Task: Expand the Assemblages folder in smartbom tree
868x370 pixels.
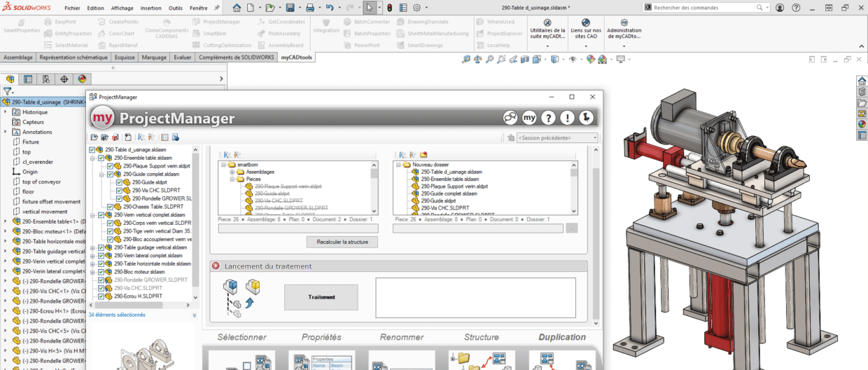Action: tap(231, 172)
